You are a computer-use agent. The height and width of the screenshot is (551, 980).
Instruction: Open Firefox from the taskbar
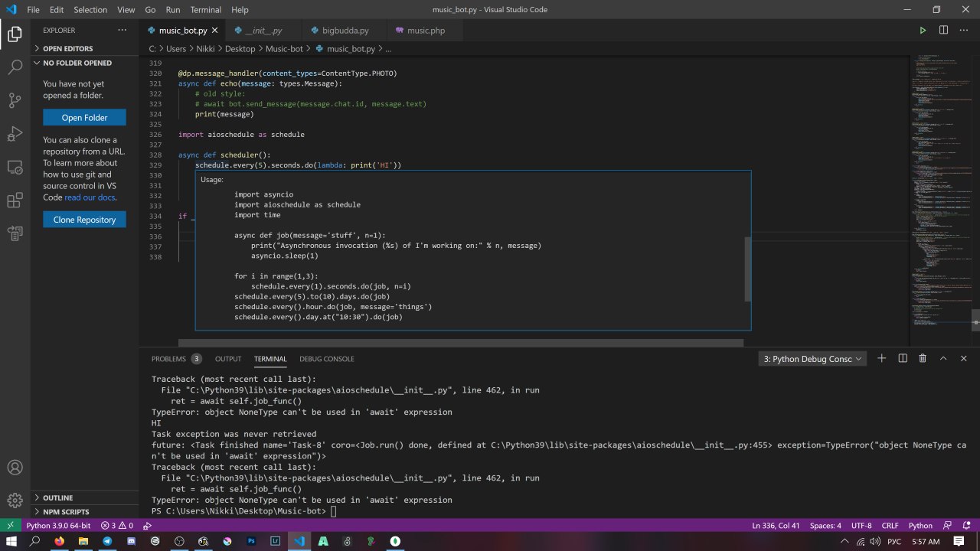(59, 541)
